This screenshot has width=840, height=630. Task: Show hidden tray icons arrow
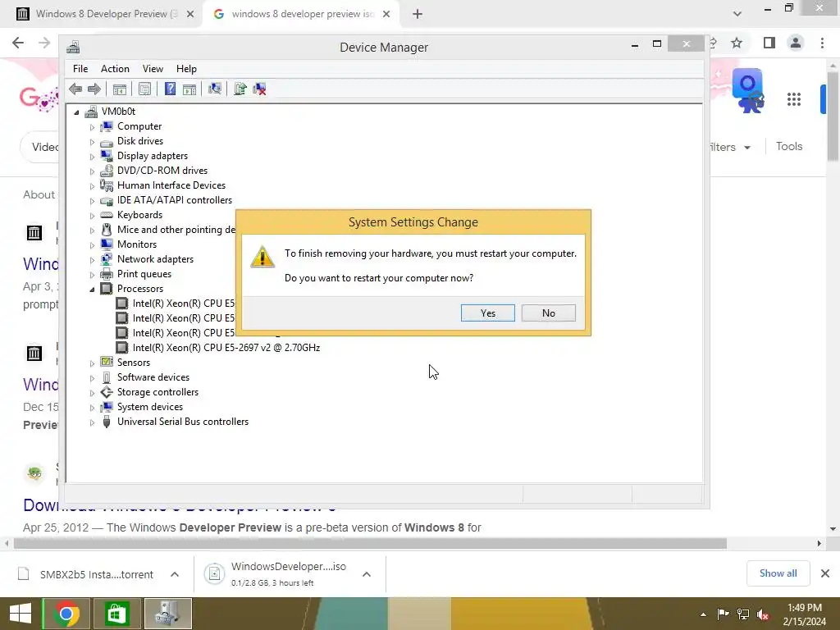[703, 614]
